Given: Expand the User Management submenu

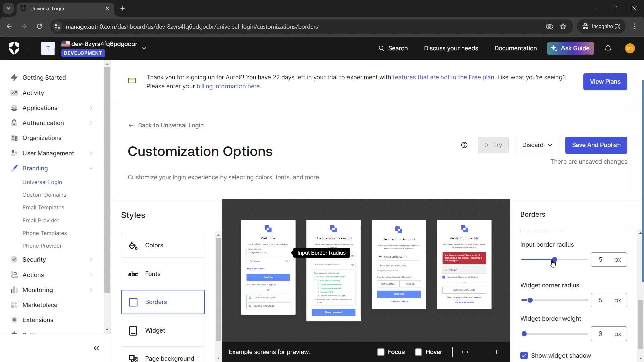Looking at the screenshot, I should [91, 153].
